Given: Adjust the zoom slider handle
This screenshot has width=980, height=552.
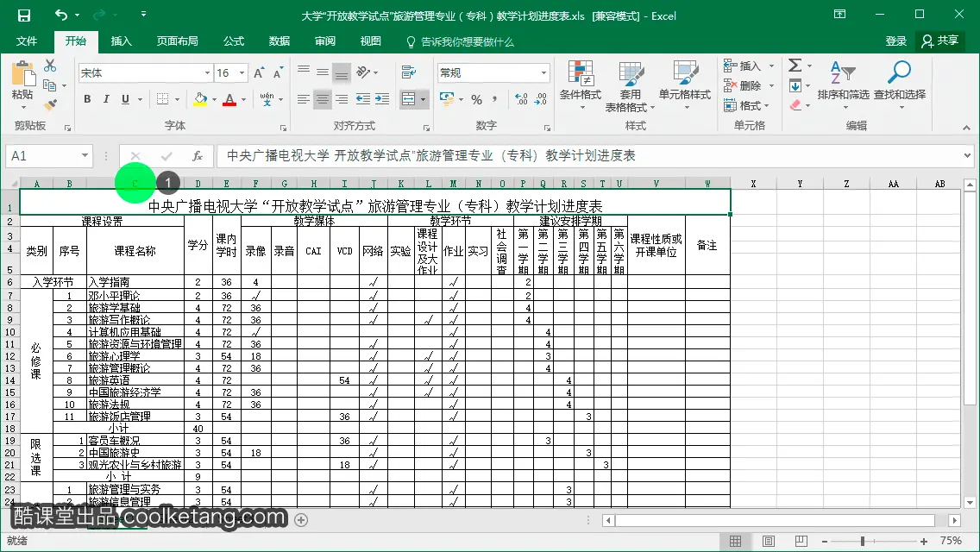Looking at the screenshot, I should (x=863, y=541).
